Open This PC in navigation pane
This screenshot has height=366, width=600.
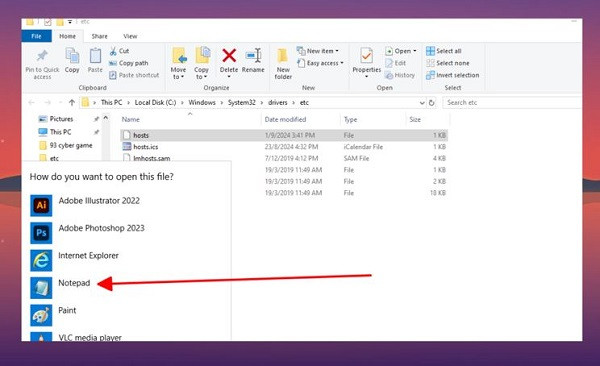pos(60,132)
